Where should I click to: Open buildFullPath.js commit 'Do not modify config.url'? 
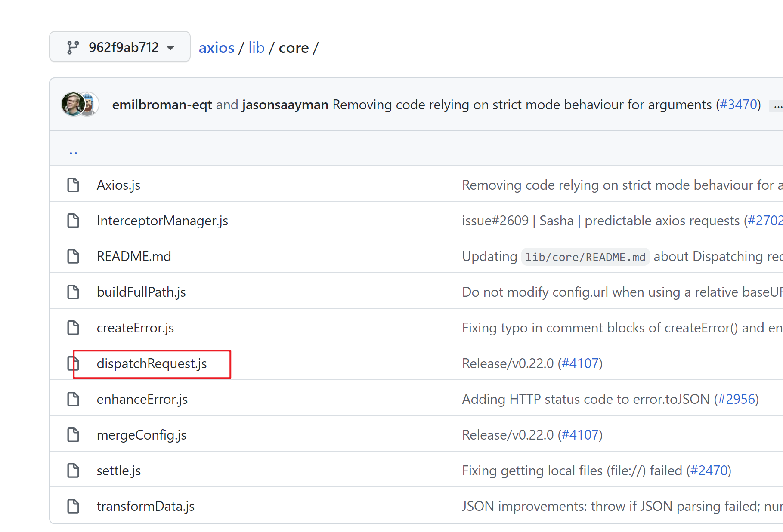(622, 292)
